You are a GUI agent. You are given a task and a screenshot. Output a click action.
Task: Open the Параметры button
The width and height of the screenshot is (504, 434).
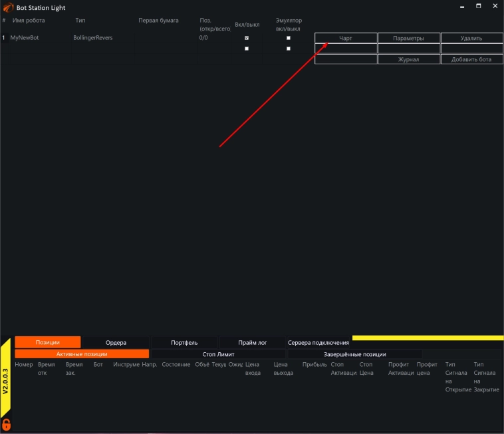408,38
